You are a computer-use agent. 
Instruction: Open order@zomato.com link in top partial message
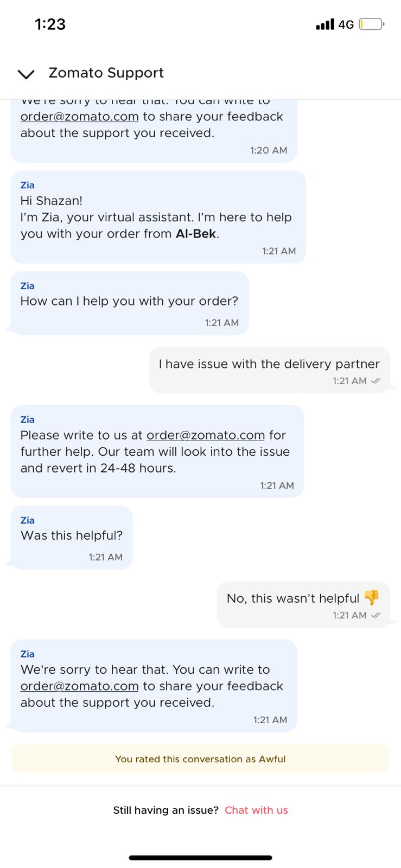[79, 117]
